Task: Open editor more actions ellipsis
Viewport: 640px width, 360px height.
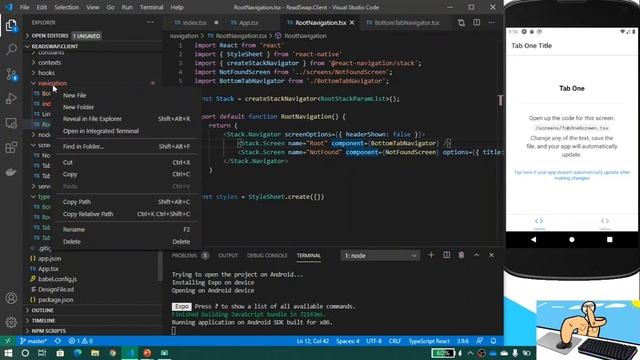Action: [x=491, y=23]
